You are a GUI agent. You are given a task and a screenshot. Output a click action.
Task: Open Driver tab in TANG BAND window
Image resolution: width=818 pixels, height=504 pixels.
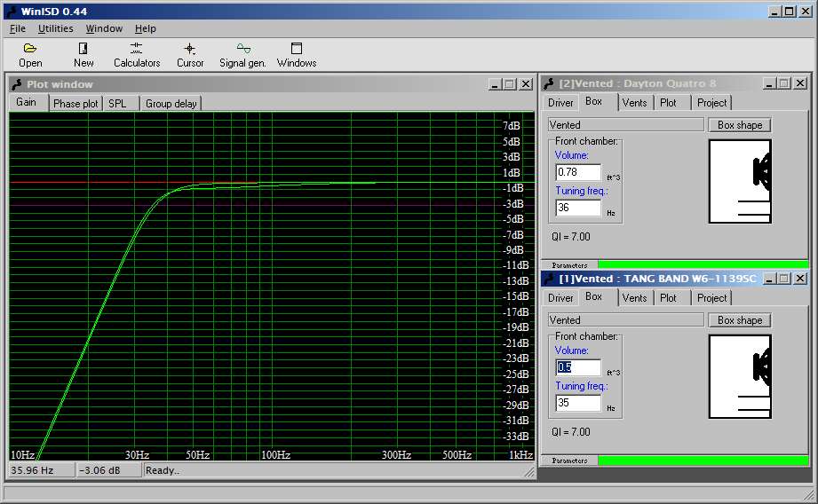point(560,297)
